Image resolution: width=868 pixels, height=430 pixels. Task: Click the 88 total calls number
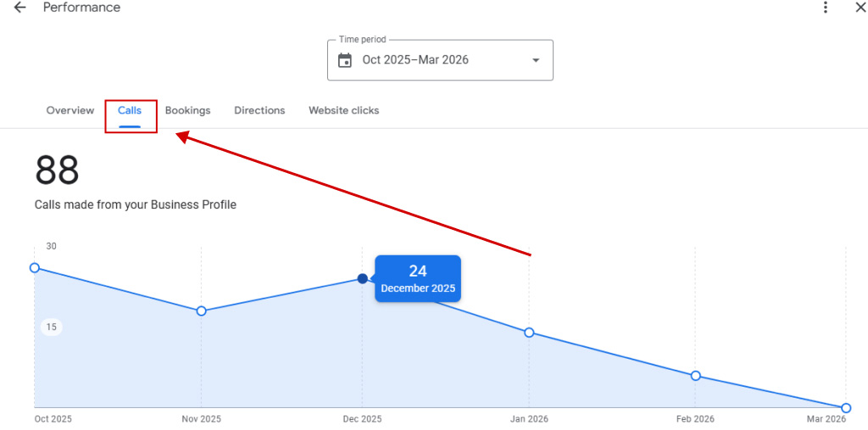(57, 171)
